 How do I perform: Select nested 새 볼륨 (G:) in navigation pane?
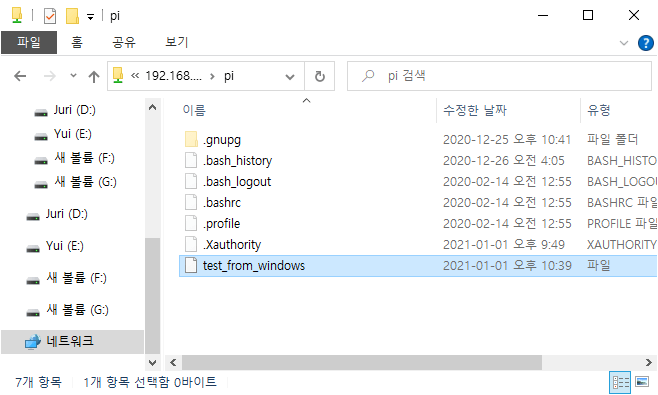pos(85,182)
